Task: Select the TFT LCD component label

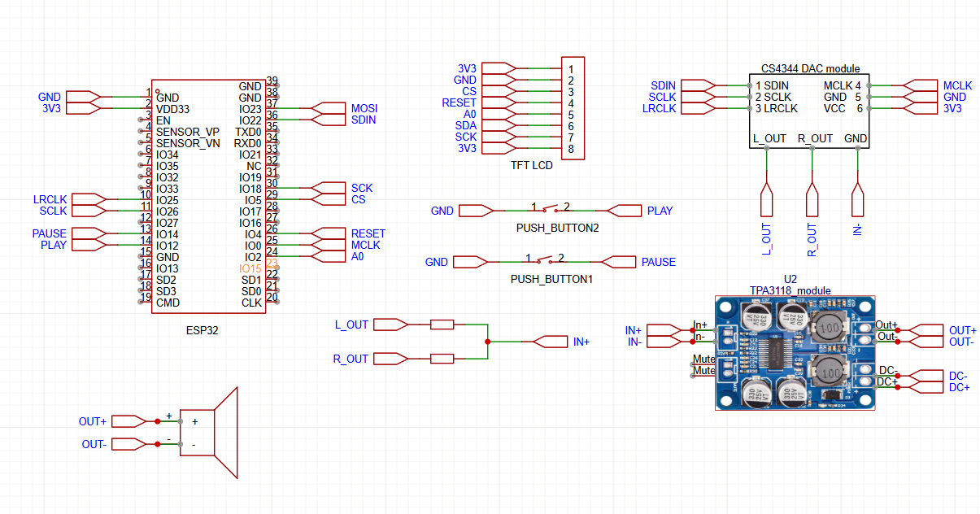Action: click(x=532, y=165)
